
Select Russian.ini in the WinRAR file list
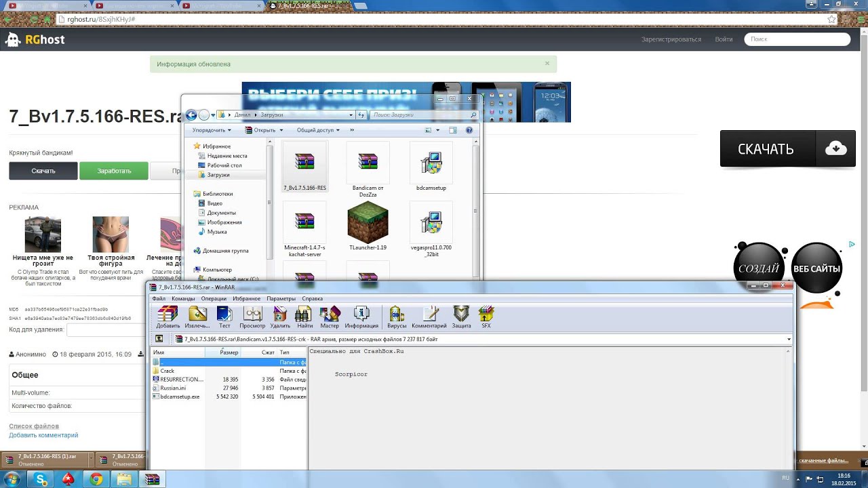coord(173,388)
